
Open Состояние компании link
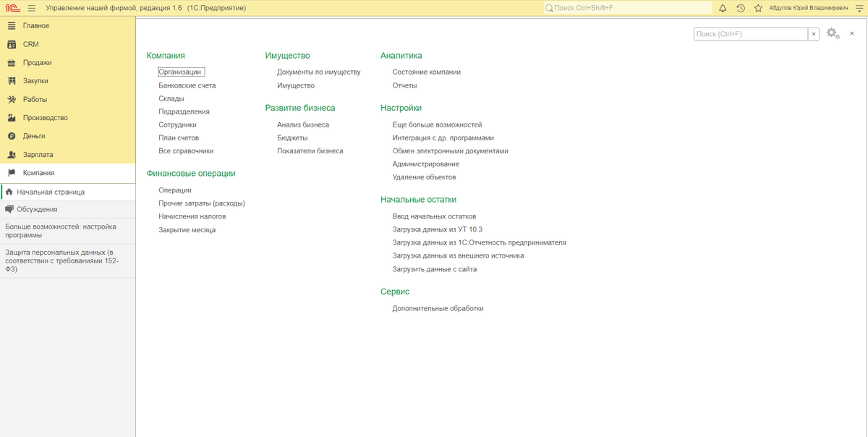(x=427, y=72)
